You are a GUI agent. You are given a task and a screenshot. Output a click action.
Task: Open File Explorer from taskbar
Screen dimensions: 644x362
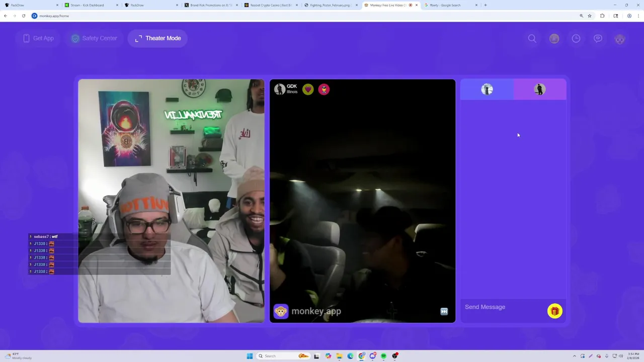(x=339, y=356)
